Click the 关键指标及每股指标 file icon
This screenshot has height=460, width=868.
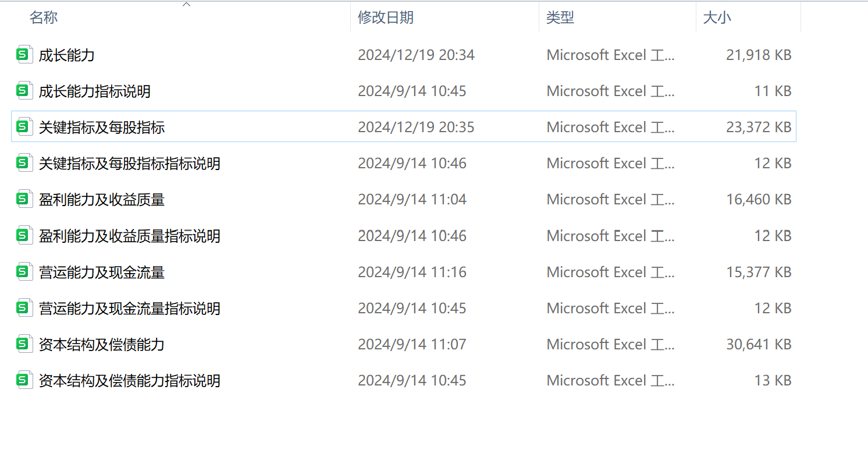click(24, 127)
